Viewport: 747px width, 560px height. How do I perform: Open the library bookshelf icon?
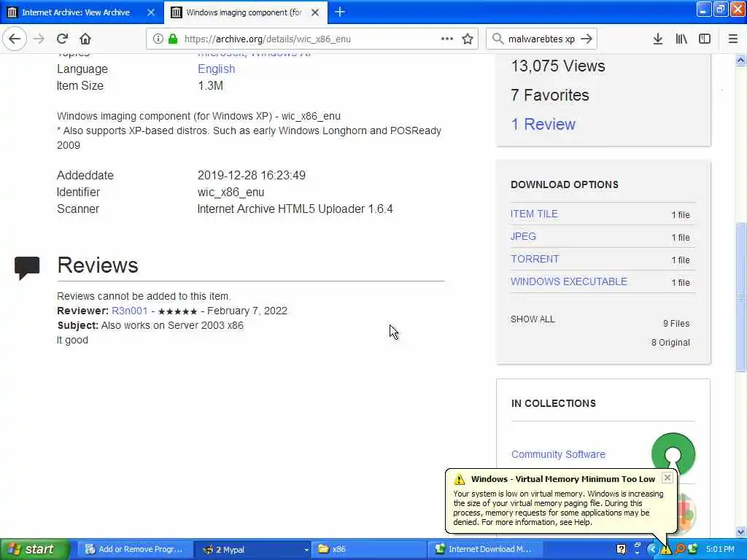(681, 39)
